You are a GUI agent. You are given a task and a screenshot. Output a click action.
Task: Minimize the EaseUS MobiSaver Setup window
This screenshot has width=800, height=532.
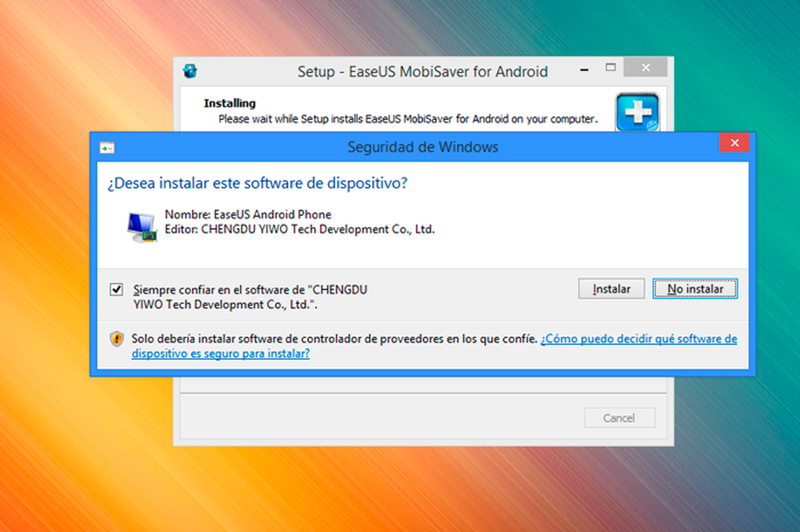tap(584, 70)
